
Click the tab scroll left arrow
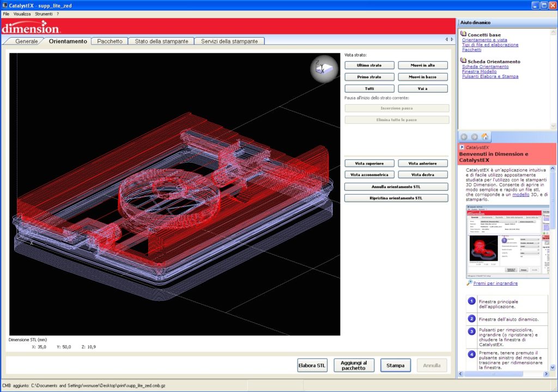446,39
